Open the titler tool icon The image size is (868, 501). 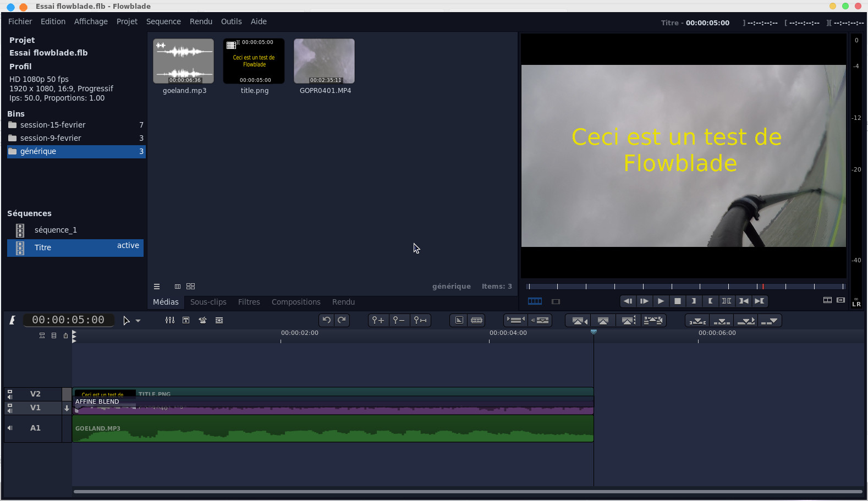tap(186, 321)
